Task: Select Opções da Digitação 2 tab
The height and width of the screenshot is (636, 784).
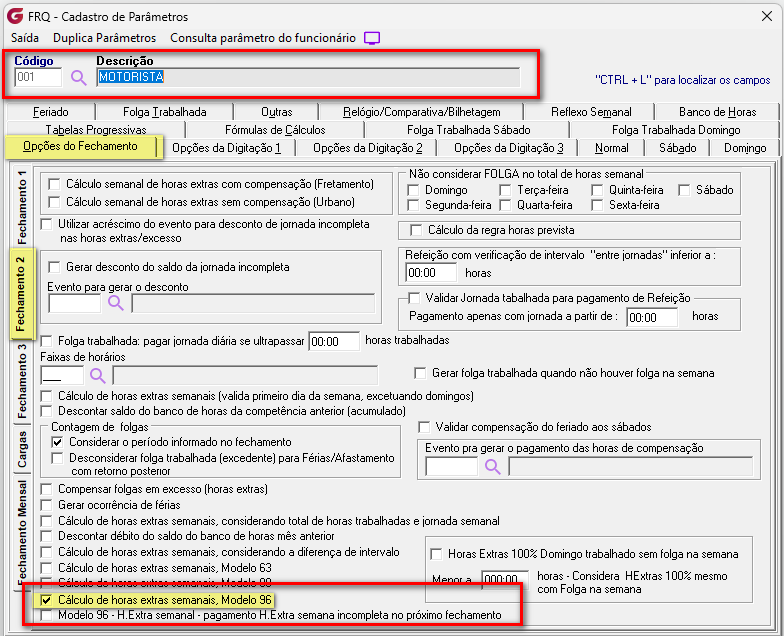Action: pos(368,148)
